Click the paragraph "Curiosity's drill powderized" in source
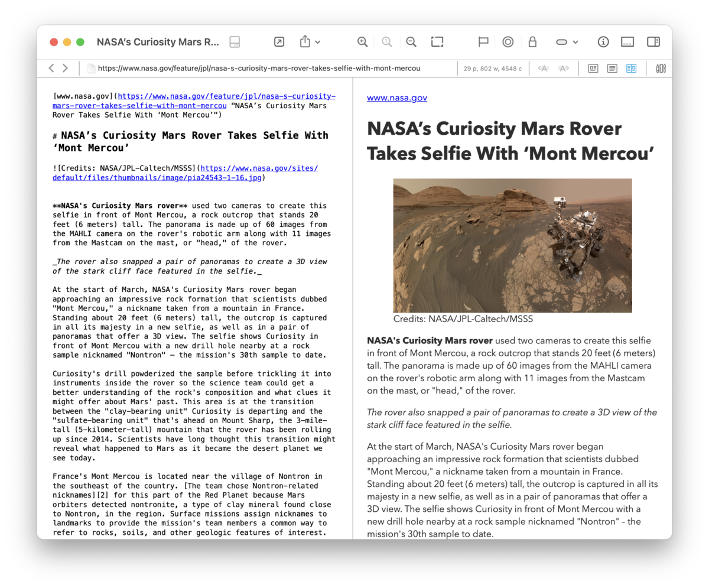The image size is (709, 588). [194, 415]
